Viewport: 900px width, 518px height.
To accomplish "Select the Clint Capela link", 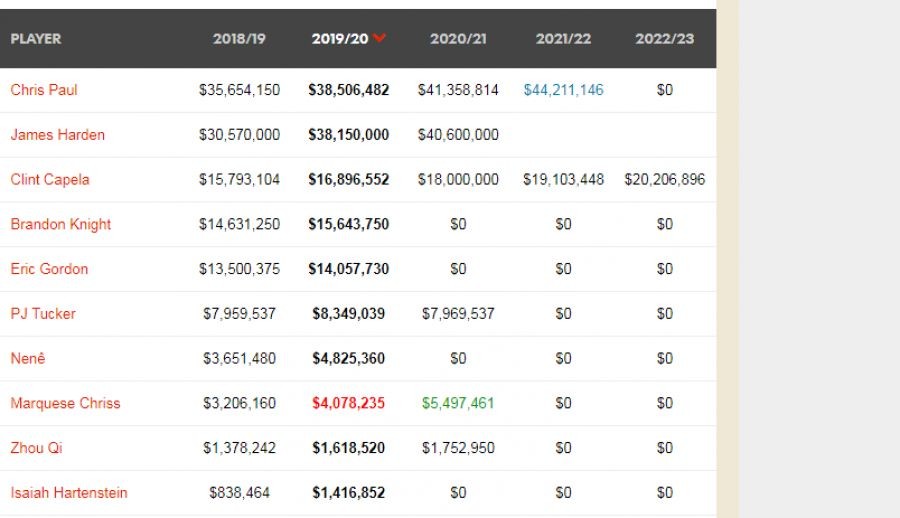I will (50, 180).
